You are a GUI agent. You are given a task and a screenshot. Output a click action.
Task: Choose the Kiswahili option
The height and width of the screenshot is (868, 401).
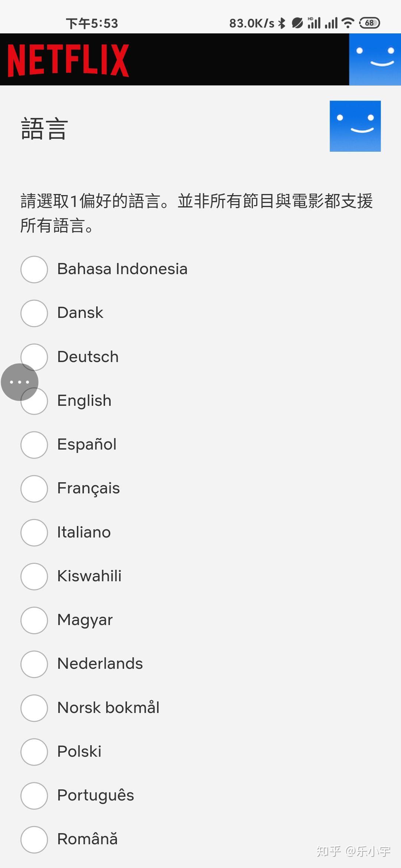34,576
